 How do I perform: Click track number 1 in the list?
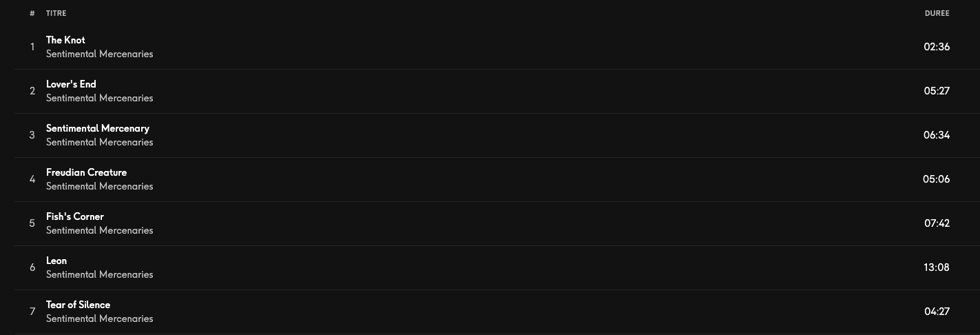(32, 47)
